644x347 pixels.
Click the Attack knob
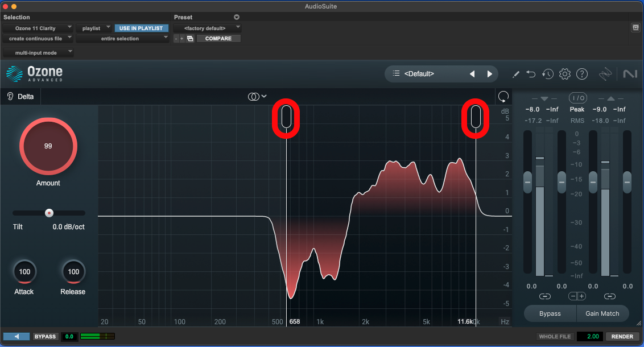[x=24, y=271]
